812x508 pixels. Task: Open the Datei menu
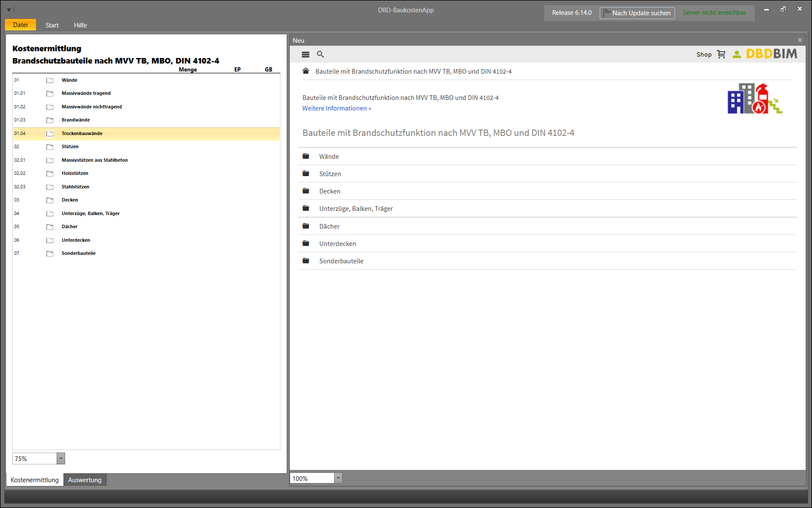point(20,25)
